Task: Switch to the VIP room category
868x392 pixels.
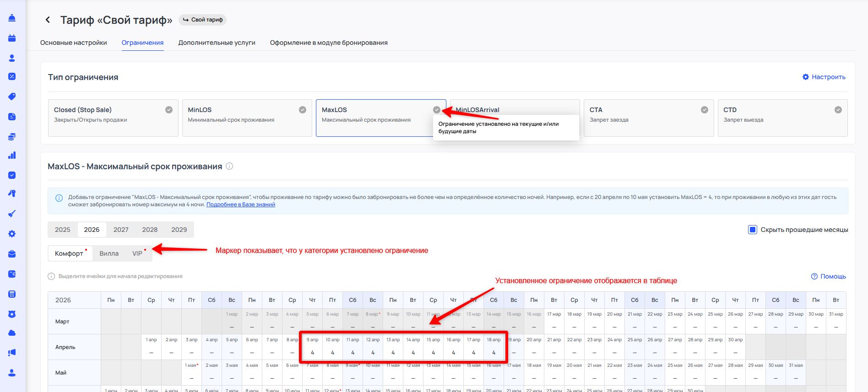Action: (x=137, y=253)
